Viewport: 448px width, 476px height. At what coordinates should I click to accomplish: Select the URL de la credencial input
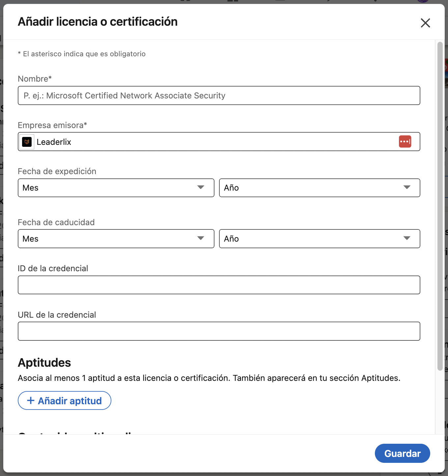click(219, 331)
